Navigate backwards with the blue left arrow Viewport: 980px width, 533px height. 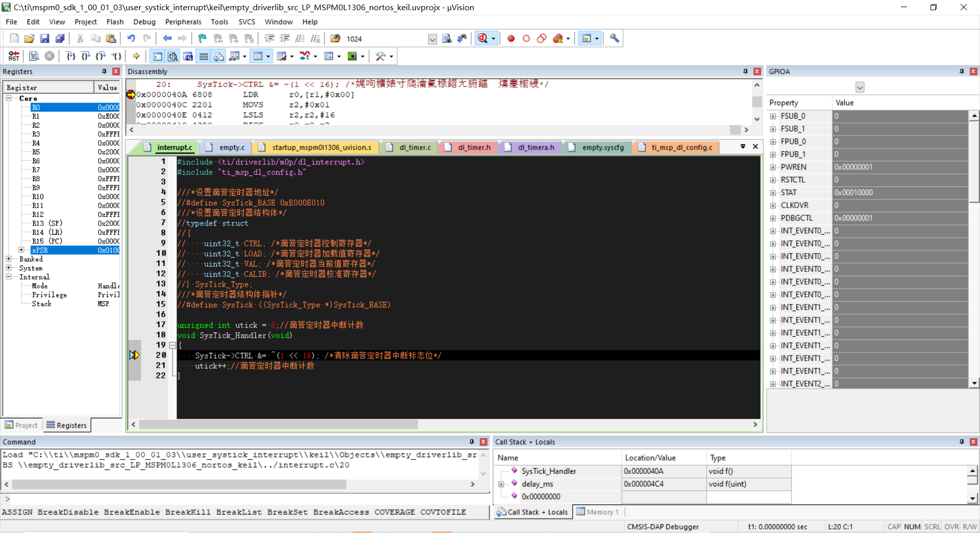tap(167, 38)
